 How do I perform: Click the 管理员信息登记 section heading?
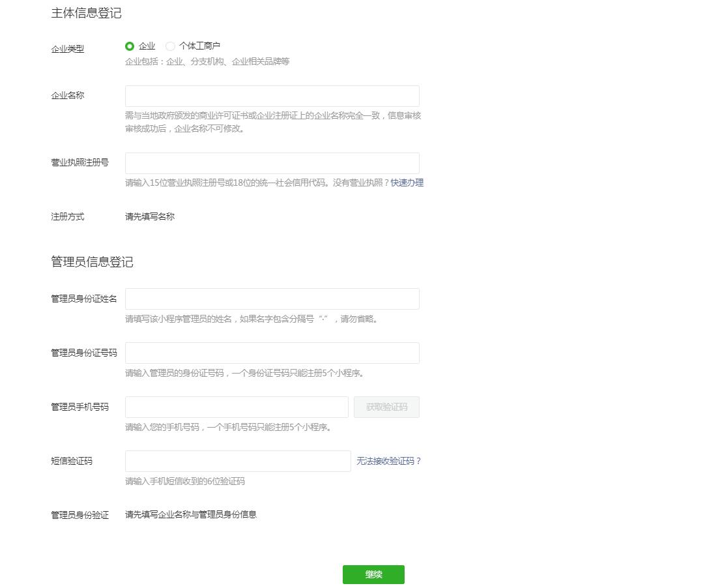[x=92, y=262]
